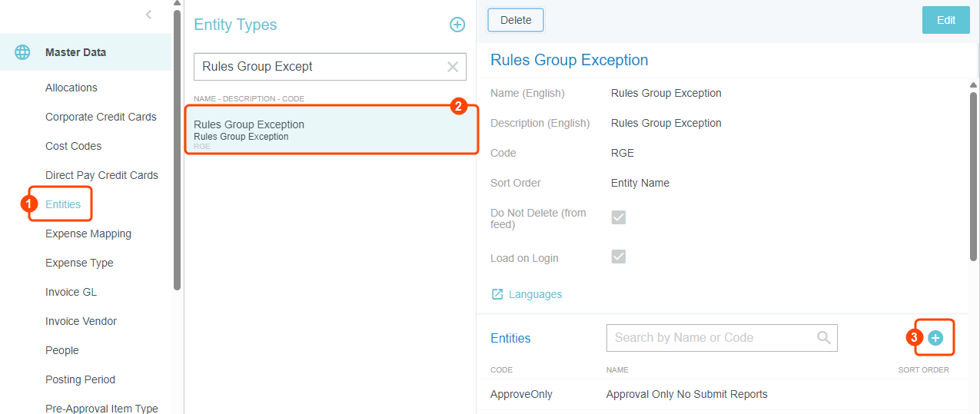
Task: Click the Entity Types search field
Action: coord(319,67)
